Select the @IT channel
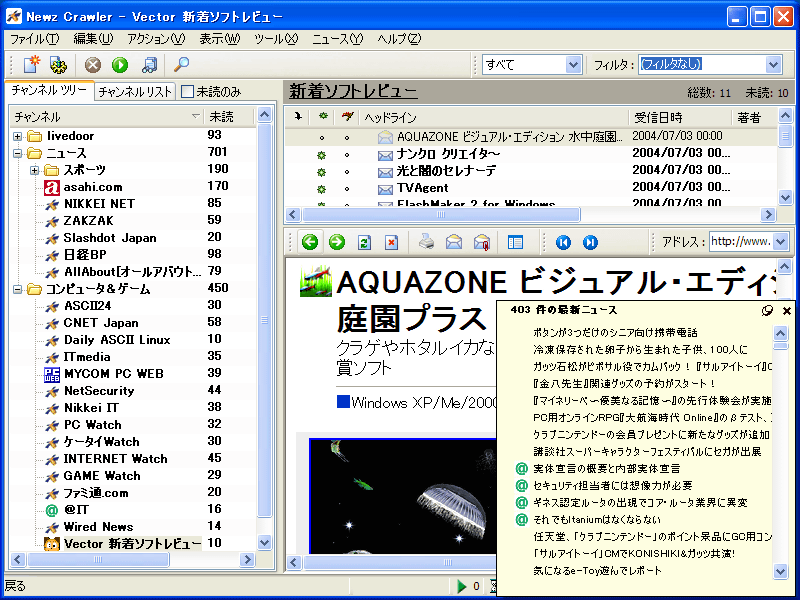The height and width of the screenshot is (600, 800). (77, 509)
